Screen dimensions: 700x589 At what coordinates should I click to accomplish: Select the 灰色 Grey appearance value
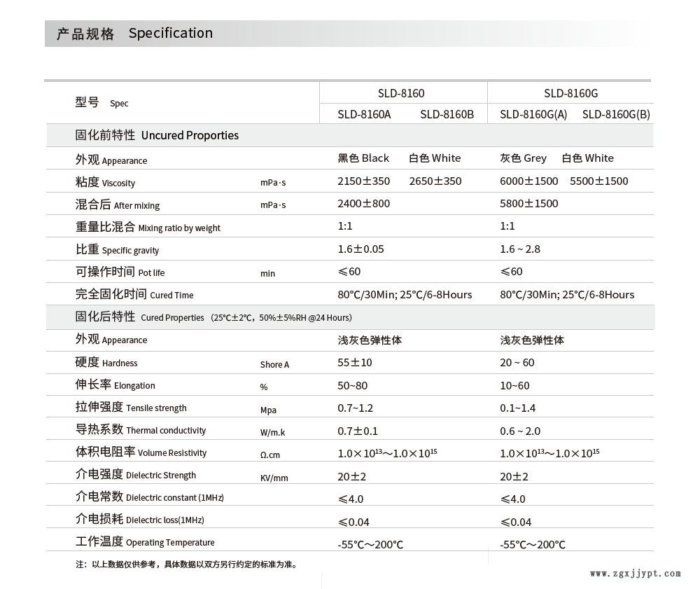[523, 158]
